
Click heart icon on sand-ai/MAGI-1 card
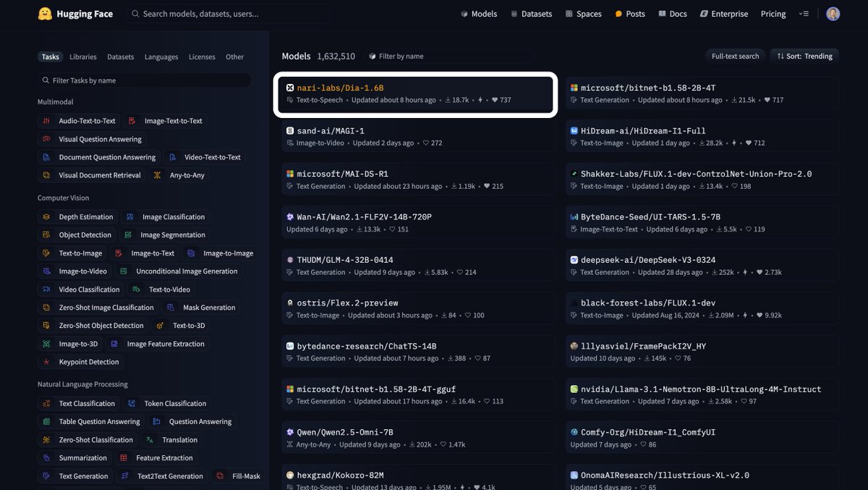tap(426, 143)
